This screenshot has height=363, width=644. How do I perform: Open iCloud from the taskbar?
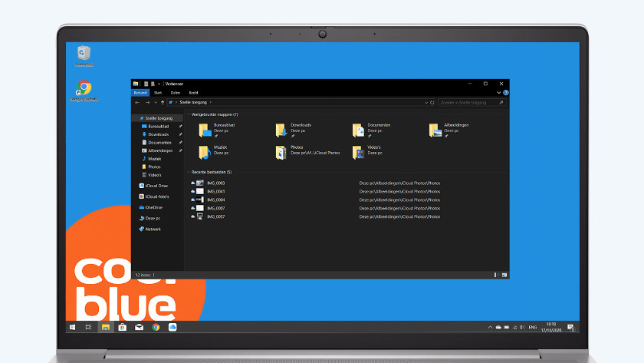(x=172, y=327)
